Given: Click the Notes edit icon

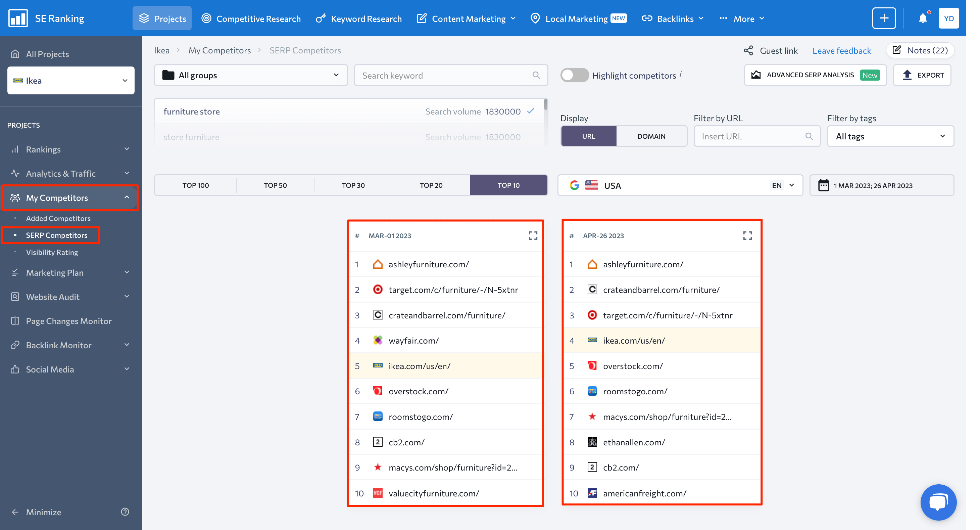Looking at the screenshot, I should coord(897,50).
